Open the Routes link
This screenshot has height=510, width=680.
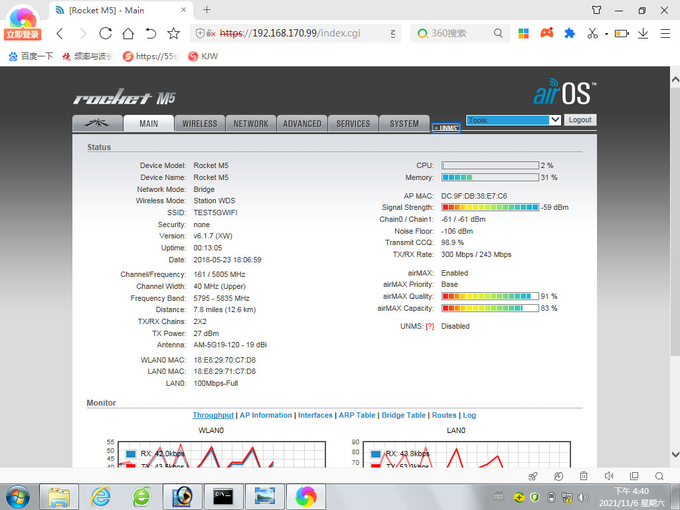pos(444,415)
